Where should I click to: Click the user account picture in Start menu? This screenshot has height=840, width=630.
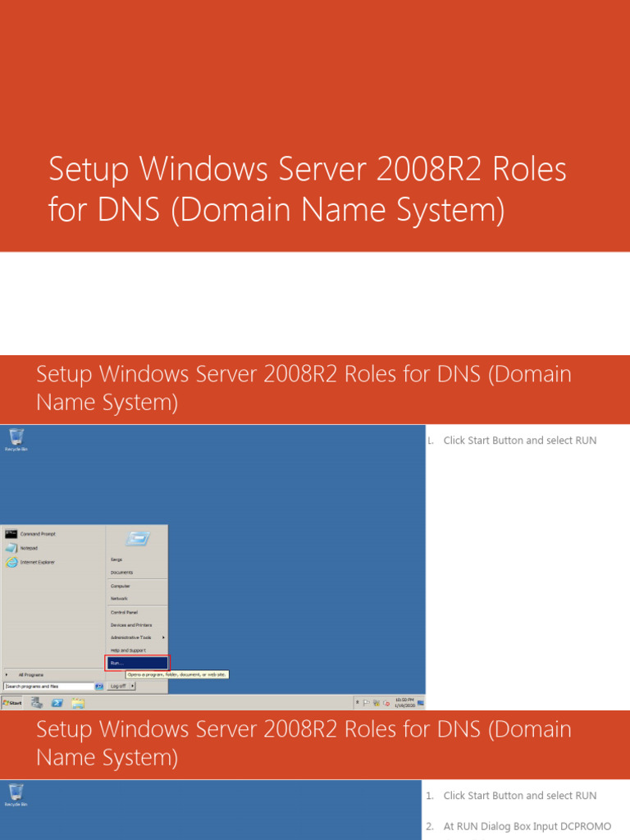(137, 538)
